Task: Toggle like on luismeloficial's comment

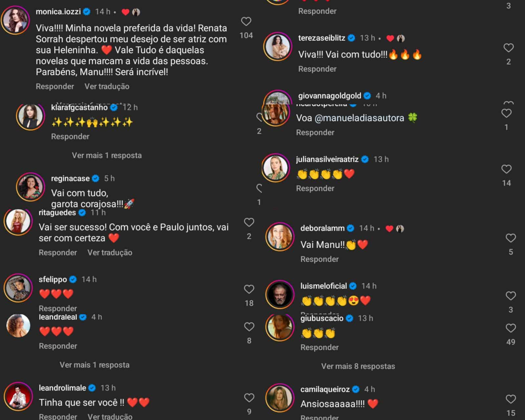Action: [x=511, y=296]
